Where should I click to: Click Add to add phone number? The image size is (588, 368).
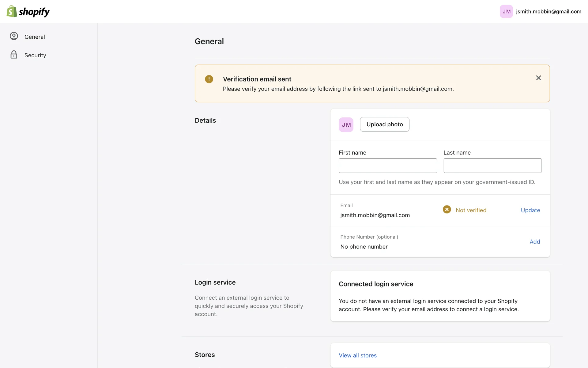[x=535, y=242]
